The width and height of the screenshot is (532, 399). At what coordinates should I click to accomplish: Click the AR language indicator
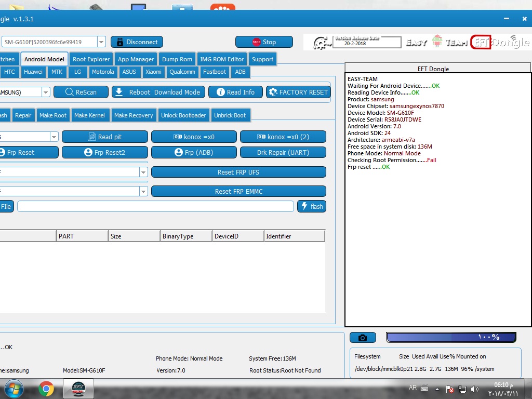coord(413,388)
